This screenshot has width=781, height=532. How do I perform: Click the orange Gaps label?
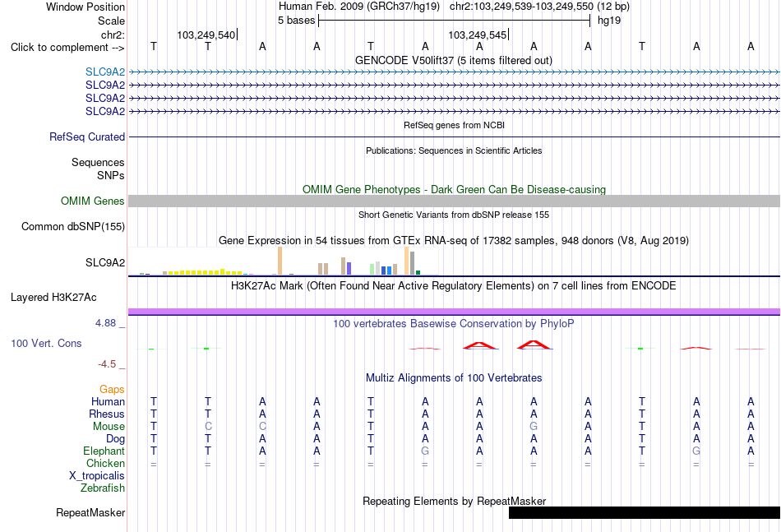pyautogui.click(x=112, y=390)
